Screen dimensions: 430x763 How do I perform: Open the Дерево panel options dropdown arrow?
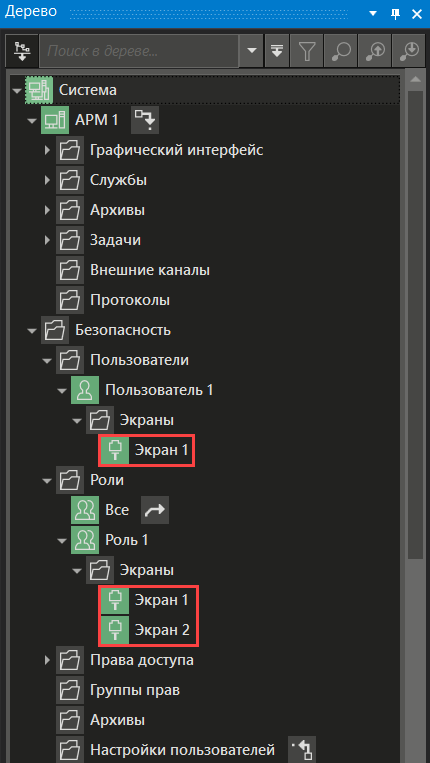tap(373, 14)
